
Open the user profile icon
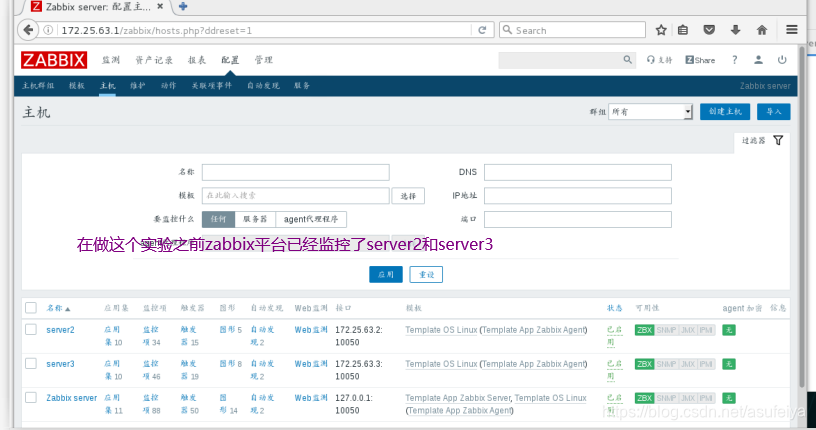click(758, 60)
